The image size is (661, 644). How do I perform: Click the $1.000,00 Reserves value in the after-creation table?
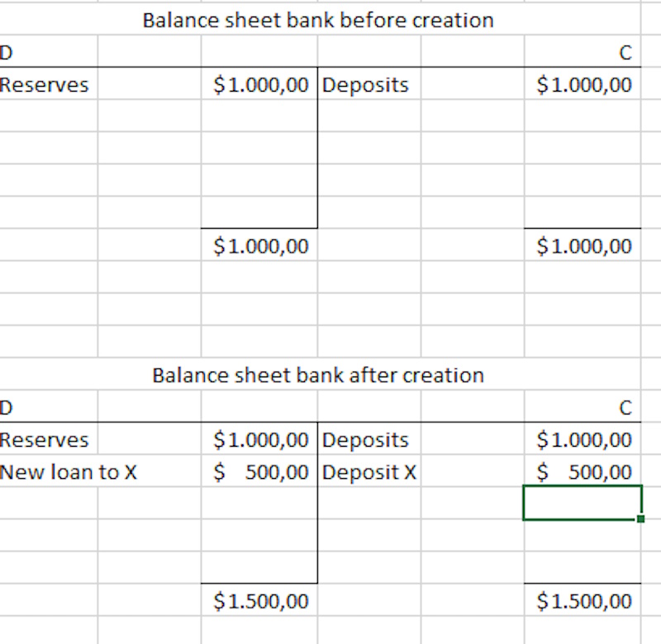pos(259,439)
